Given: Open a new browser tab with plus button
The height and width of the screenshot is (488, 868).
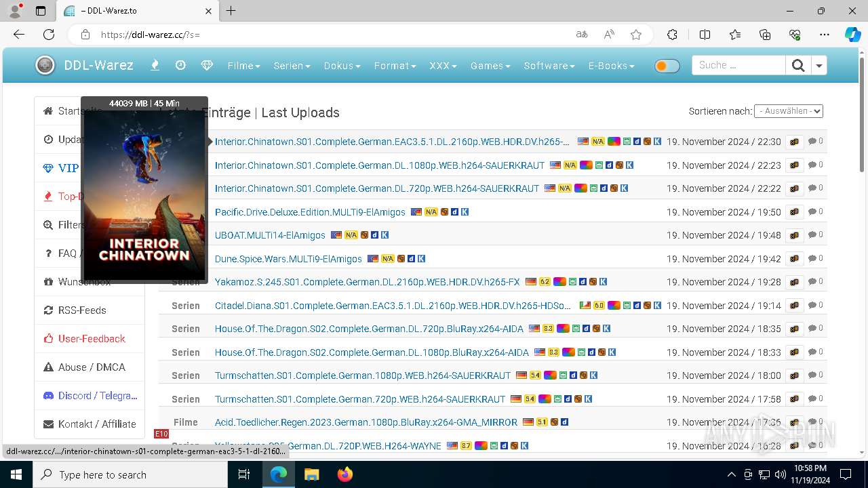Looking at the screenshot, I should point(231,11).
